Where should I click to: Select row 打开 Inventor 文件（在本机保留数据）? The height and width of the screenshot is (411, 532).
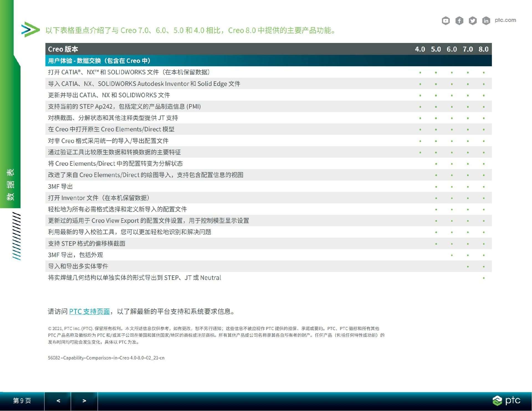pos(268,198)
